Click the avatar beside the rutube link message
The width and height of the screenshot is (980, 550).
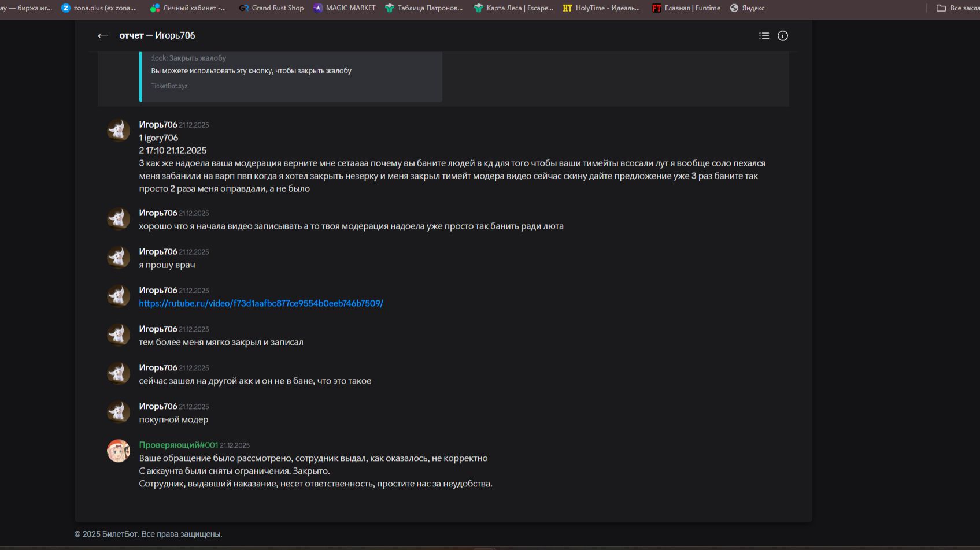(119, 296)
